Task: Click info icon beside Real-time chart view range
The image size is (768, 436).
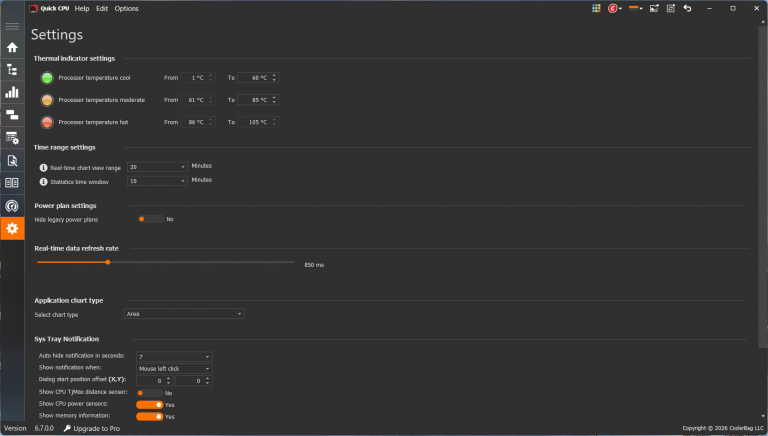Action: click(x=43, y=168)
